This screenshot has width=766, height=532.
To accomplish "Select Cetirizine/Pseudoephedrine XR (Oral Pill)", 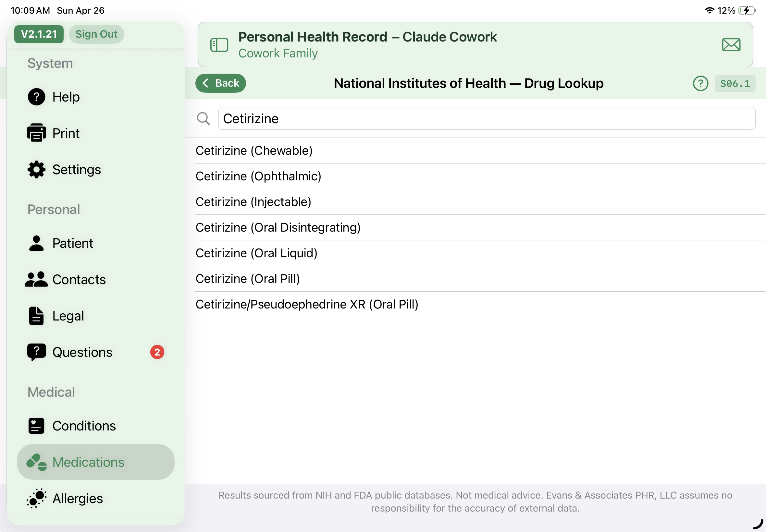I will tap(480, 305).
